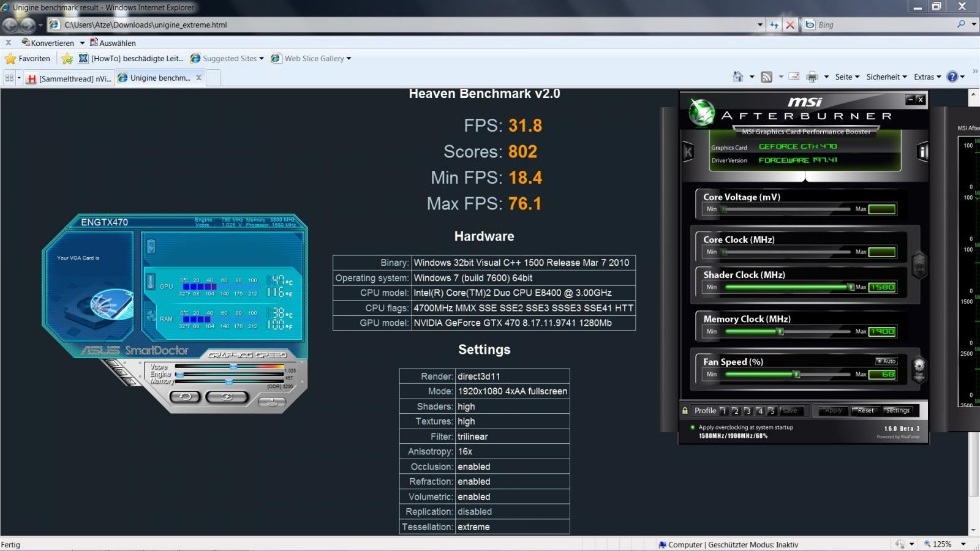Click the IE Back navigation button

pos(10,24)
